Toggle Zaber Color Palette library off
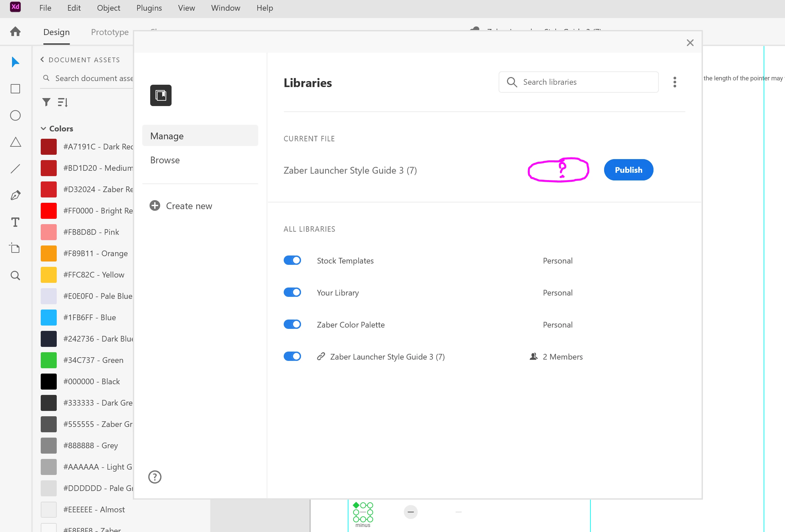Image resolution: width=785 pixels, height=532 pixels. click(x=292, y=325)
